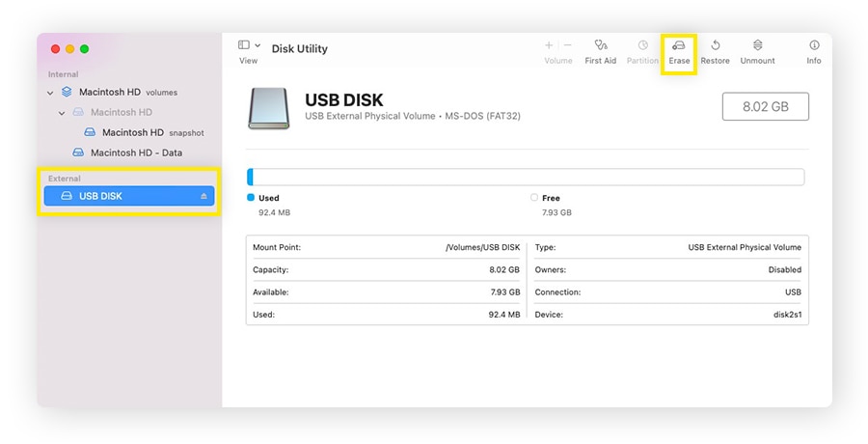Screen dimensions: 868x444
Task: Click the Type USB External Physical Volume value
Action: (x=745, y=247)
